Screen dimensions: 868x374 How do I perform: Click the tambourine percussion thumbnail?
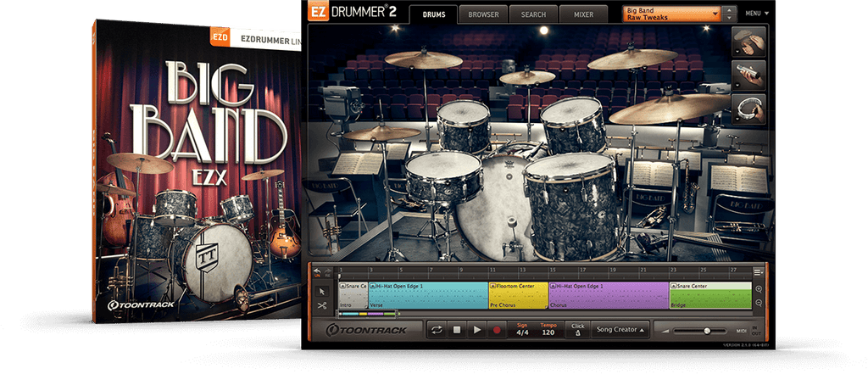(x=748, y=109)
